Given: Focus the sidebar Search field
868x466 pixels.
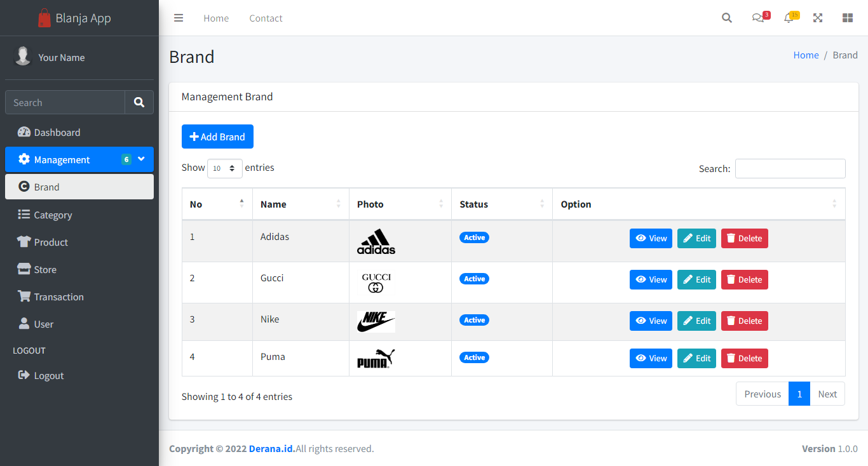Looking at the screenshot, I should (65, 102).
